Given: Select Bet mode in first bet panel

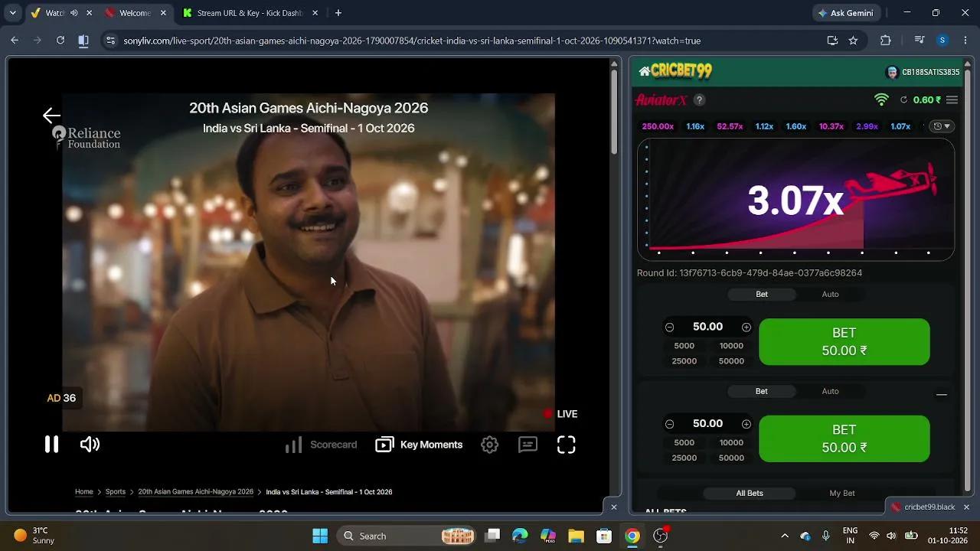Looking at the screenshot, I should click(x=762, y=294).
